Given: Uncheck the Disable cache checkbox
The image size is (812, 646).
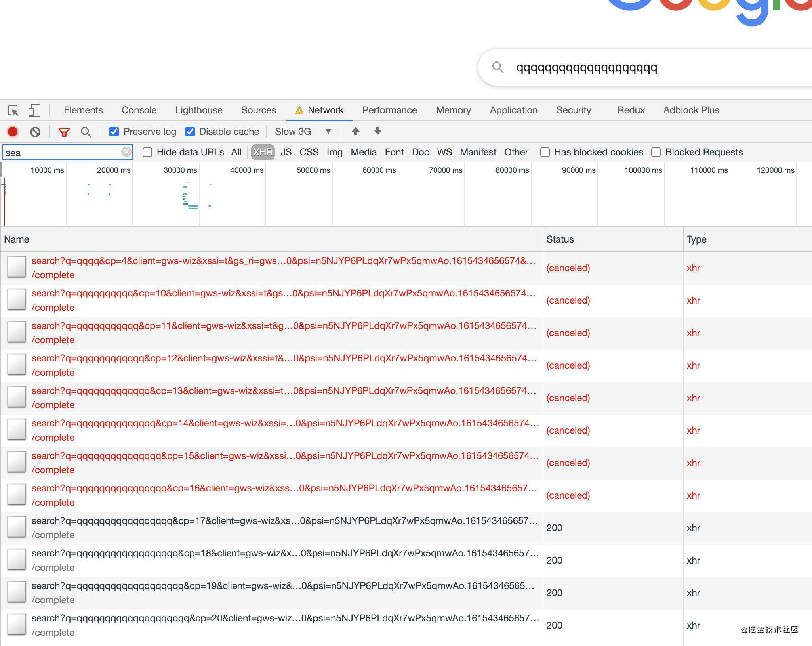Looking at the screenshot, I should coord(190,132).
